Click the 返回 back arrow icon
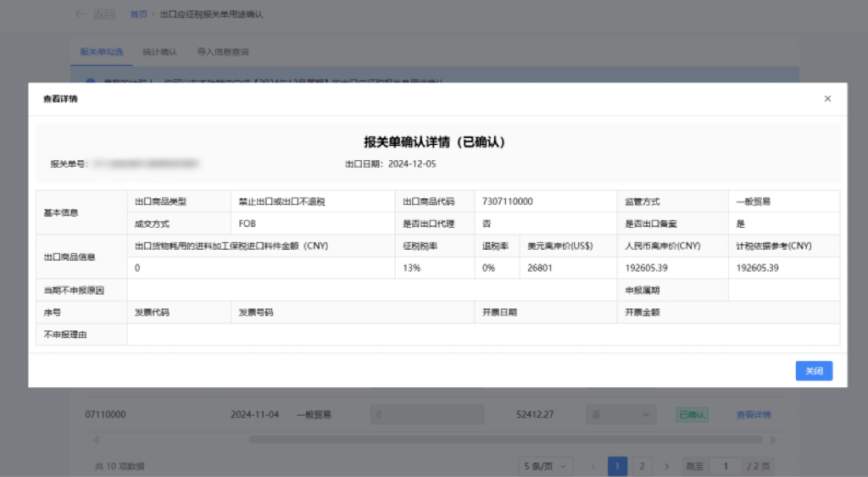This screenshot has width=868, height=477. 81,14
